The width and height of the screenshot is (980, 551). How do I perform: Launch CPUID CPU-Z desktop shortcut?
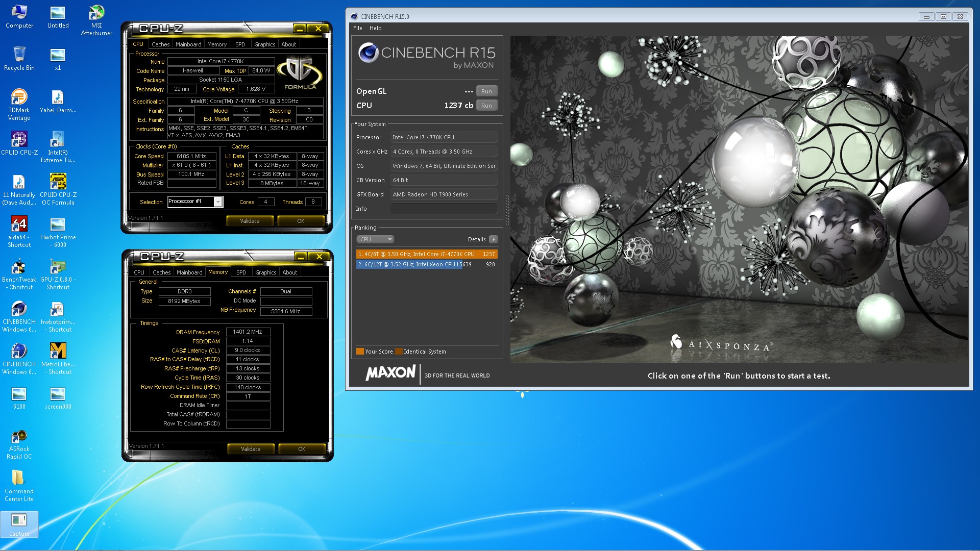pos(19,143)
